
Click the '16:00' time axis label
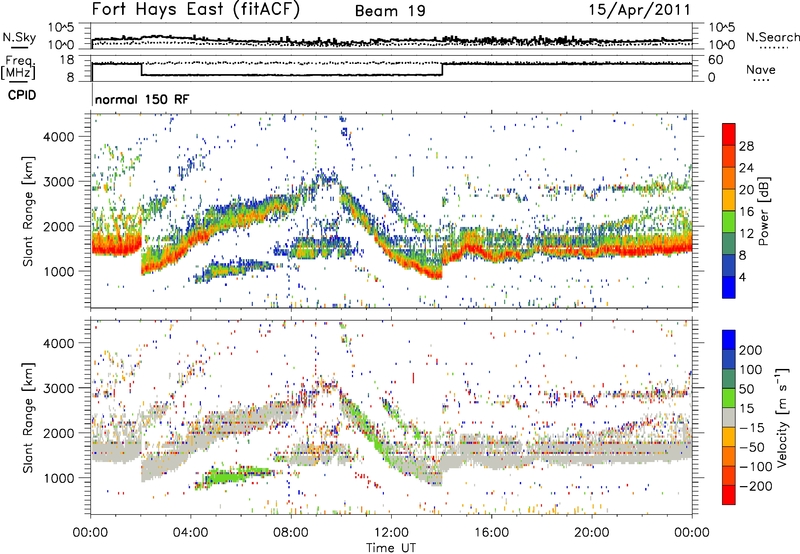pyautogui.click(x=491, y=533)
